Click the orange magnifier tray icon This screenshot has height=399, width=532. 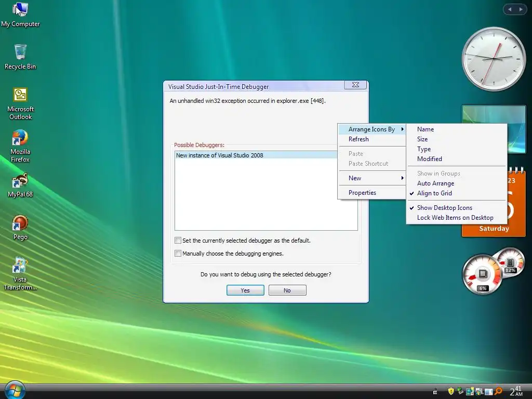tap(498, 391)
